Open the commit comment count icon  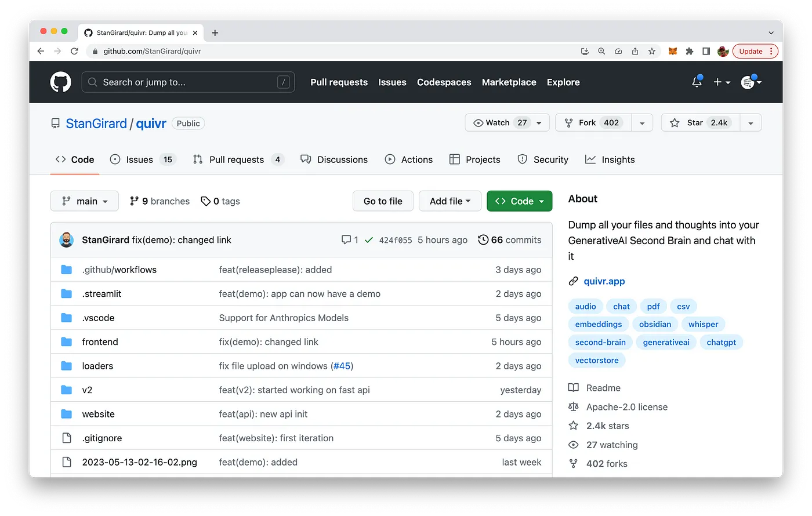(x=350, y=240)
